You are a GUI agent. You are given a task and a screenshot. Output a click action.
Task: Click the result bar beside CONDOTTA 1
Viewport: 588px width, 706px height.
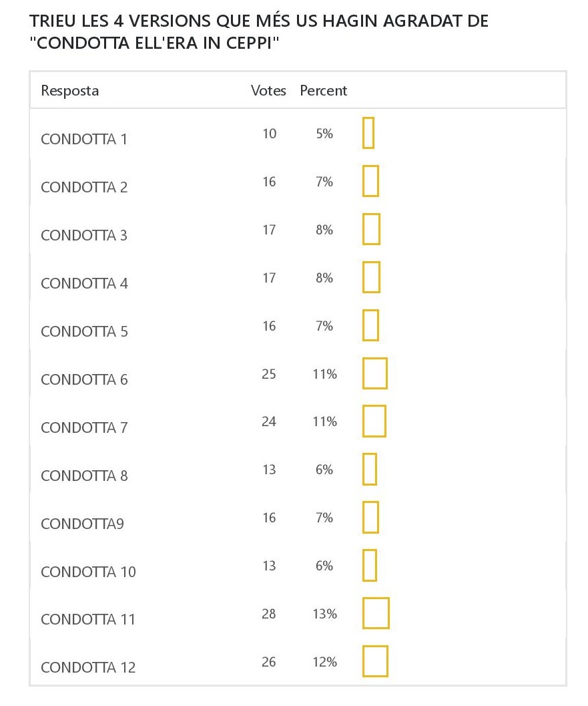368,133
